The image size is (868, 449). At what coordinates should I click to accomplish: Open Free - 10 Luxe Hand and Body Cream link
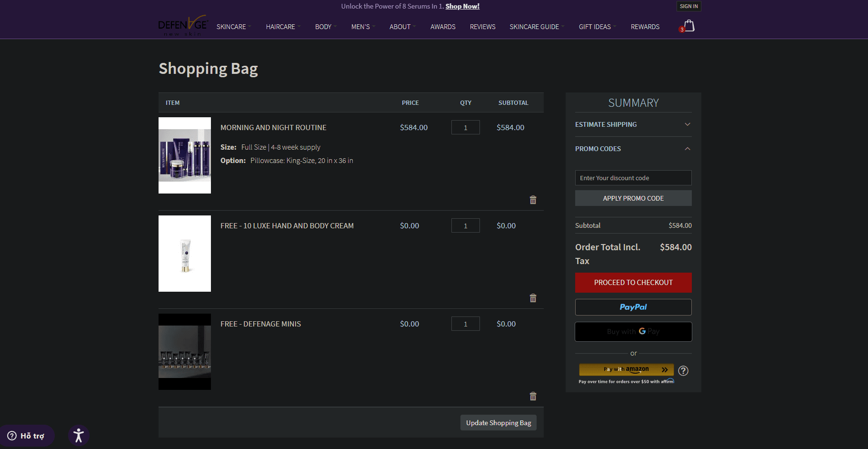pyautogui.click(x=287, y=225)
